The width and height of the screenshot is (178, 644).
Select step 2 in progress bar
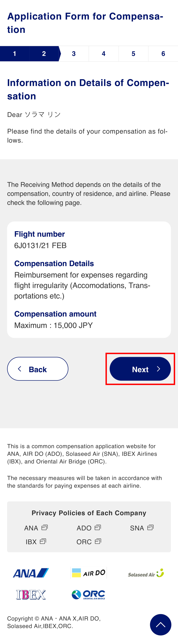[x=44, y=54]
